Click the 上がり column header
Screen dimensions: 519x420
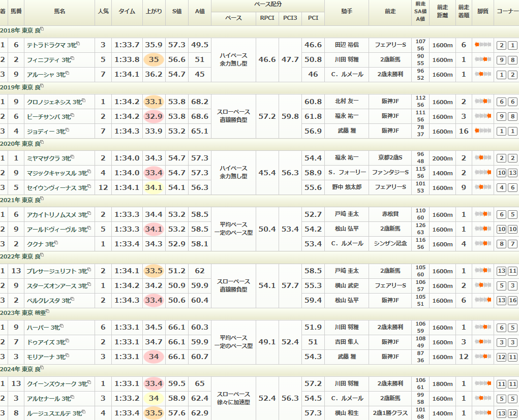pyautogui.click(x=154, y=11)
